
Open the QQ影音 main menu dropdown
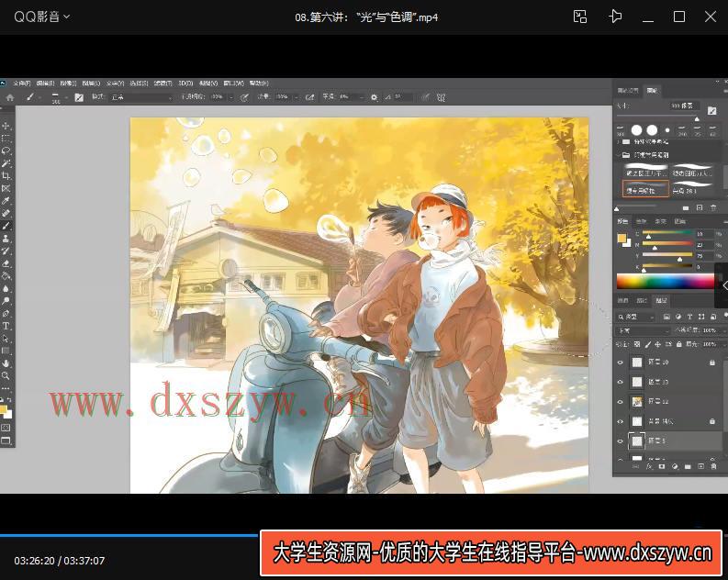42,17
